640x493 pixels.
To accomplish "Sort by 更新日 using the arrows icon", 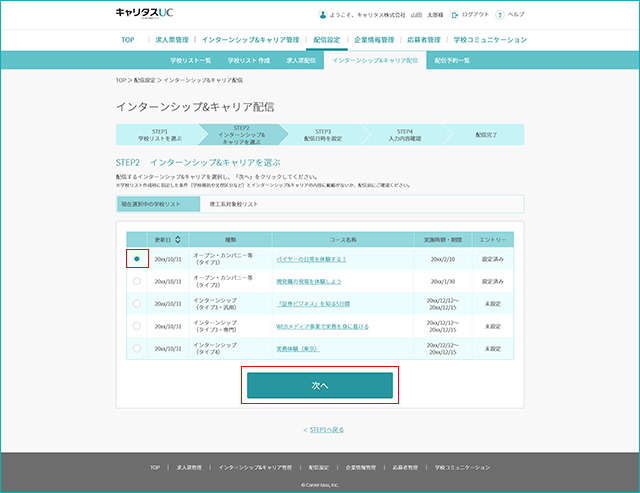I will point(178,240).
